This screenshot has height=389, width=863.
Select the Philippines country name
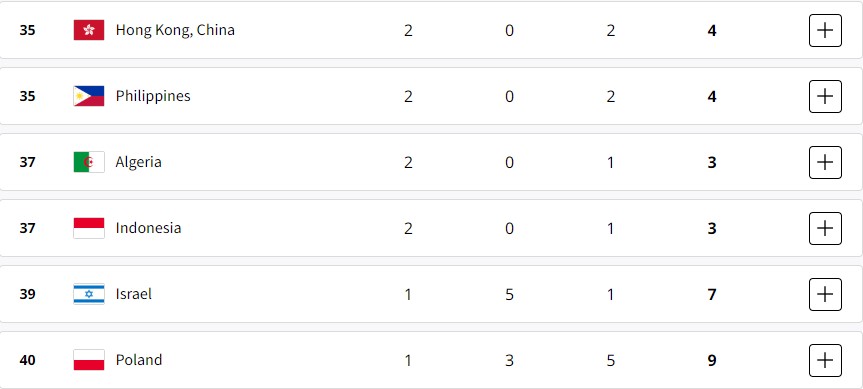[153, 96]
